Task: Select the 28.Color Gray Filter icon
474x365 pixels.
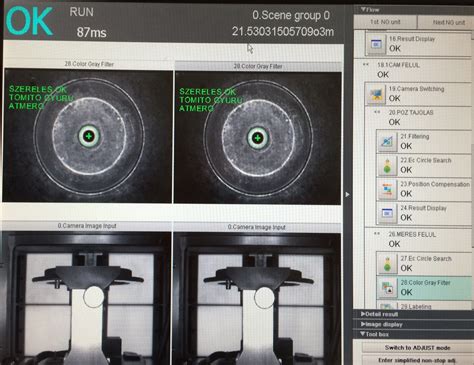Action: (x=387, y=288)
